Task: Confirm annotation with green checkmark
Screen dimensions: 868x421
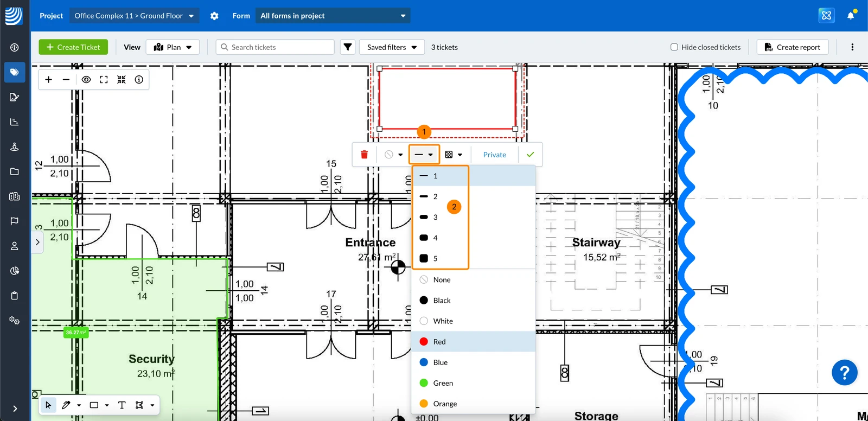Action: point(530,155)
